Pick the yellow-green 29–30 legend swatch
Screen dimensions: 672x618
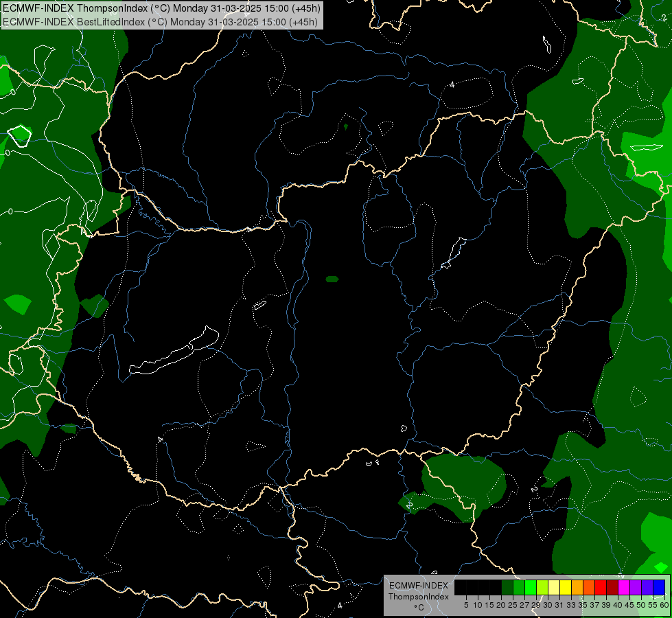coord(542,587)
